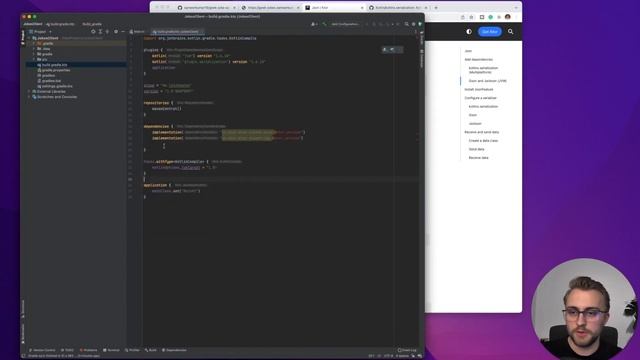Go to Gson and Jackson (JVM) link

488,81
